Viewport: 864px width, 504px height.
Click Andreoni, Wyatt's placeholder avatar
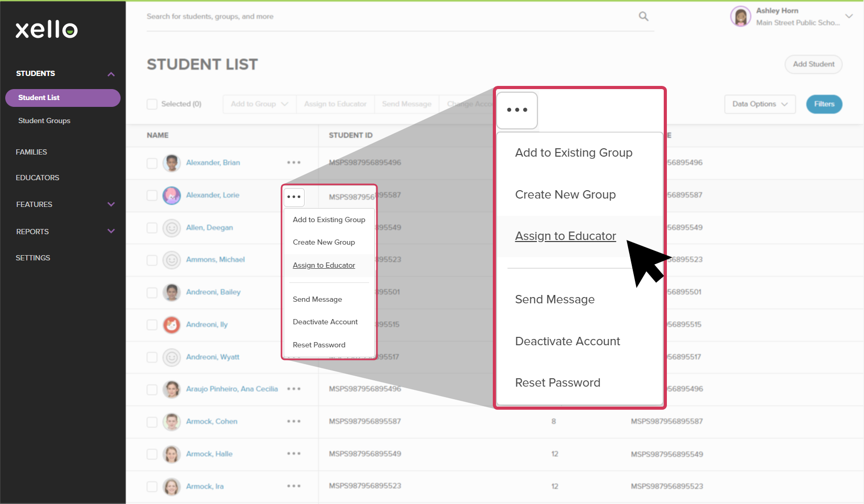pyautogui.click(x=171, y=357)
